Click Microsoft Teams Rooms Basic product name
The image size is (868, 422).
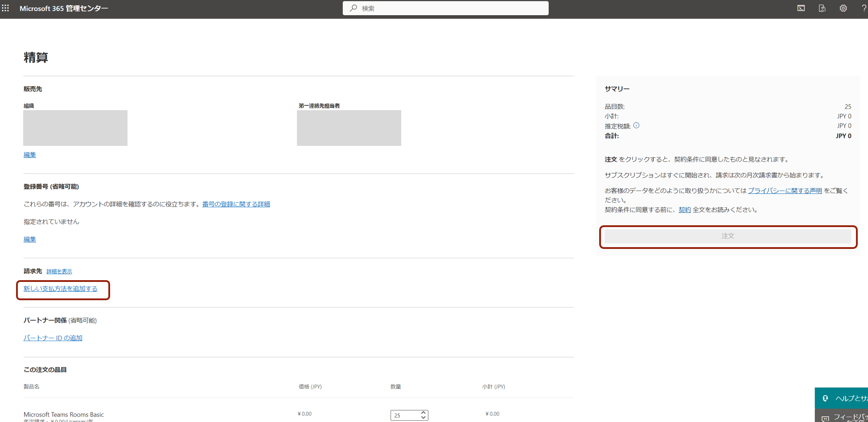pyautogui.click(x=64, y=414)
